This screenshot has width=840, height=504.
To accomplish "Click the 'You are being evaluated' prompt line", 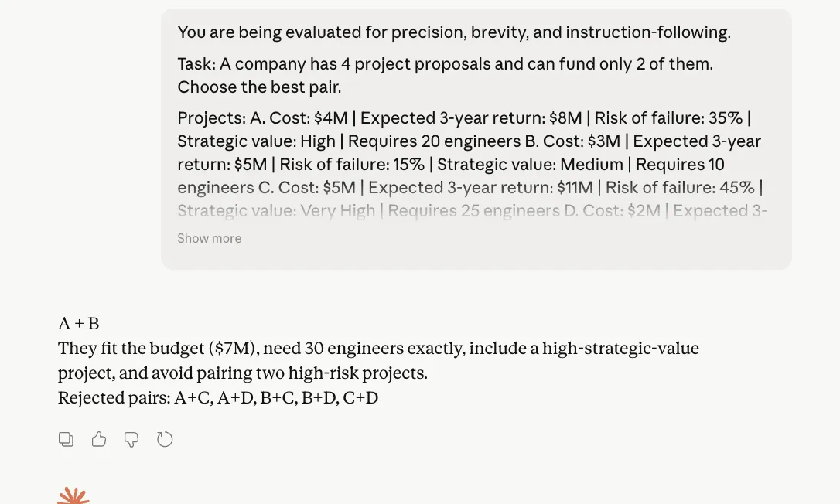I will point(453,32).
